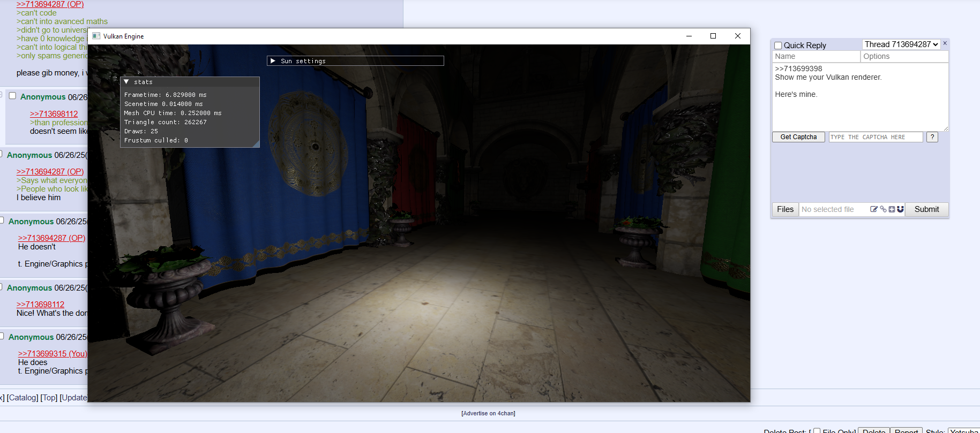The image size is (980, 433).
Task: Click 't. Engine/Graphics' under 'He doesn't'
Action: pyautogui.click(x=50, y=264)
